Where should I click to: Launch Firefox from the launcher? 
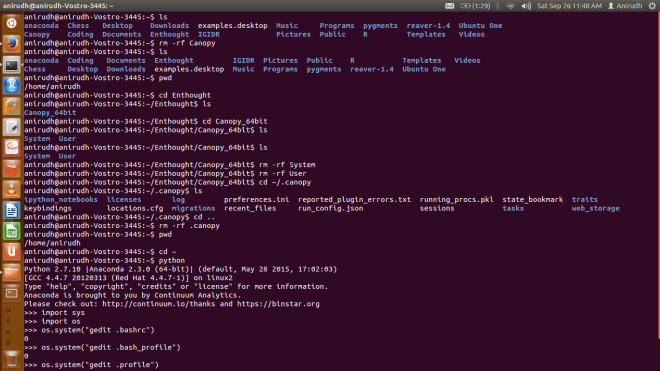pyautogui.click(x=11, y=44)
